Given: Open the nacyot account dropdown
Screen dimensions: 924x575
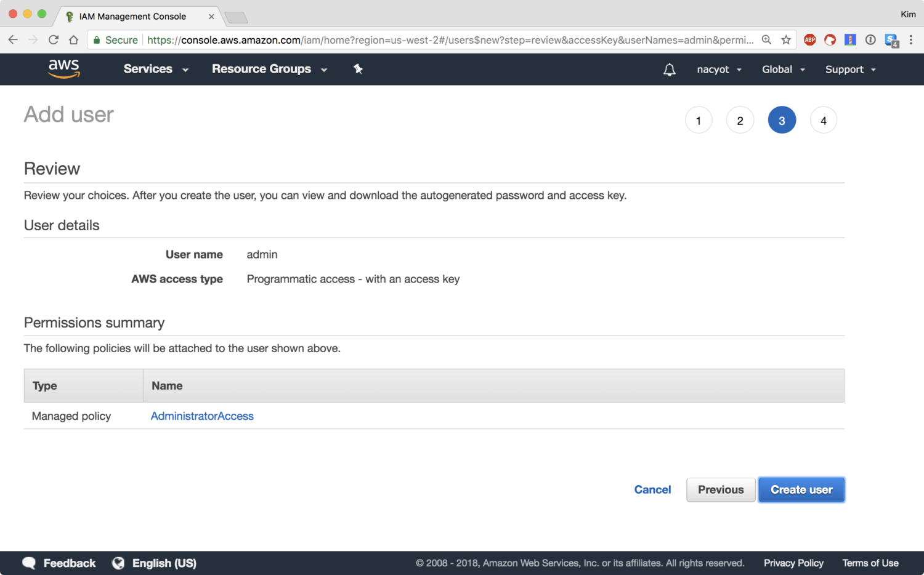Looking at the screenshot, I should click(x=719, y=70).
